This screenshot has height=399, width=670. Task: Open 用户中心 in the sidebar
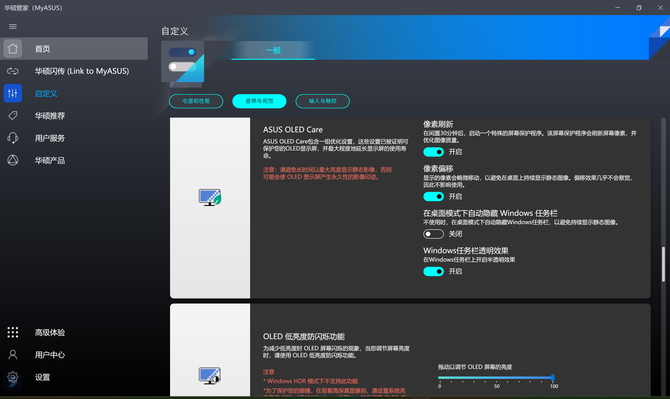click(74, 355)
